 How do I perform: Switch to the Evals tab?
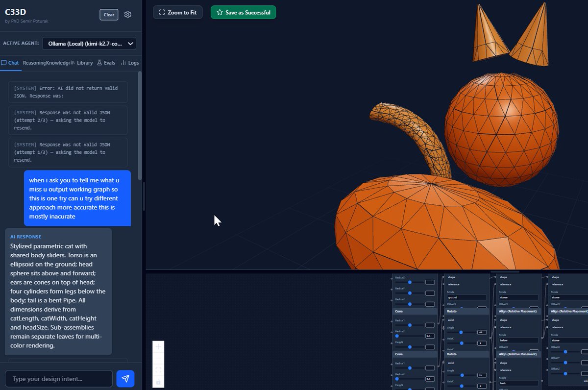(x=106, y=63)
